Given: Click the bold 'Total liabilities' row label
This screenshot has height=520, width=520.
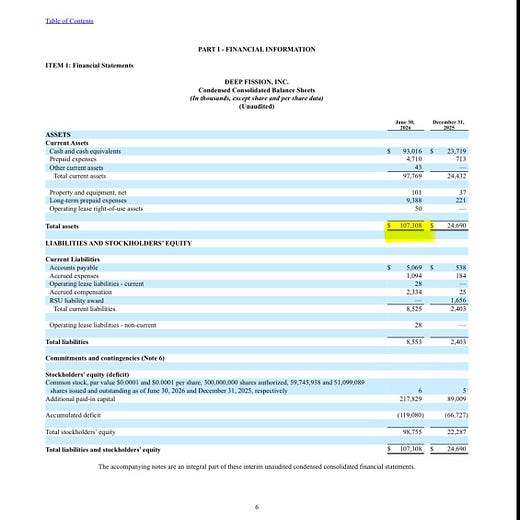Looking at the screenshot, I should (67, 342).
